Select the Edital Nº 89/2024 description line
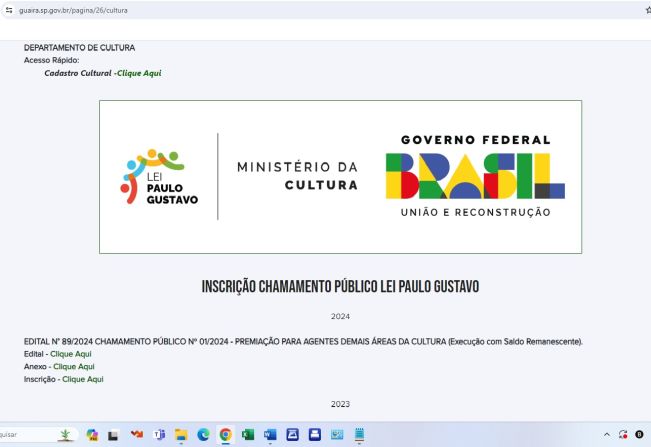 pyautogui.click(x=303, y=342)
